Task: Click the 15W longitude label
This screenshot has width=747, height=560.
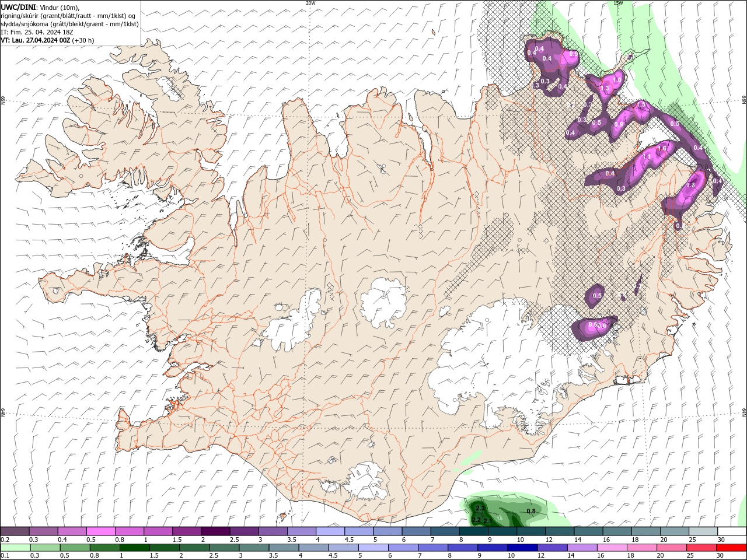Action: pos(618,3)
